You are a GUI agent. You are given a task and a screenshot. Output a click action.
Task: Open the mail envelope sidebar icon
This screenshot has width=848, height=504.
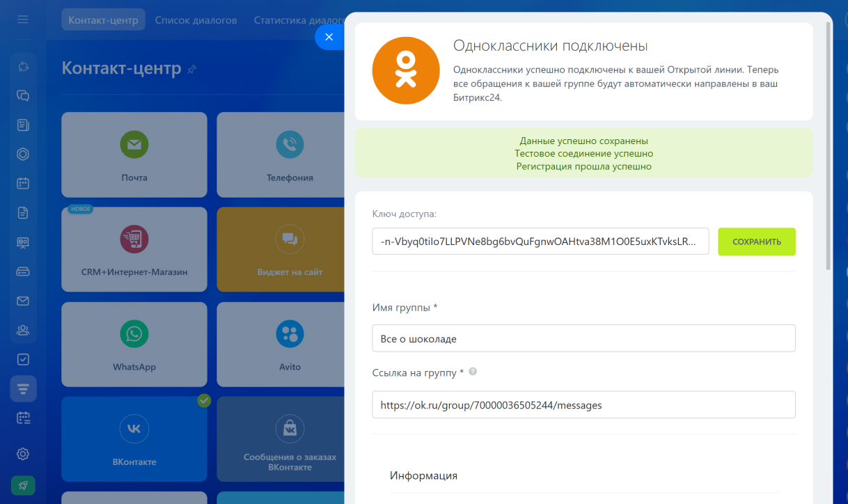[x=23, y=301]
